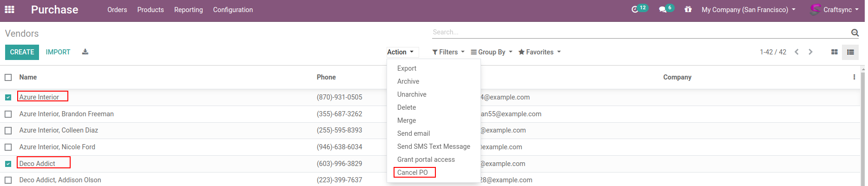Toggle the select-all header checkbox
Viewport: 868px width, 186px height.
click(8, 77)
